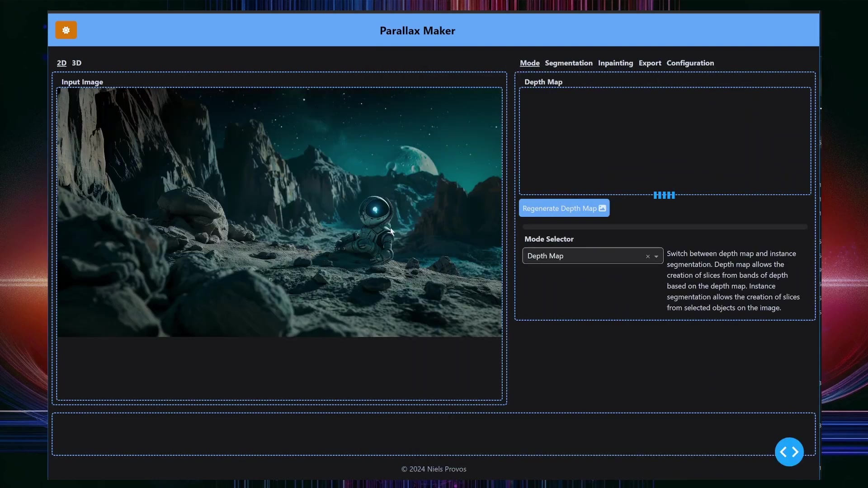Switch to the 3D view tab

coord(76,63)
